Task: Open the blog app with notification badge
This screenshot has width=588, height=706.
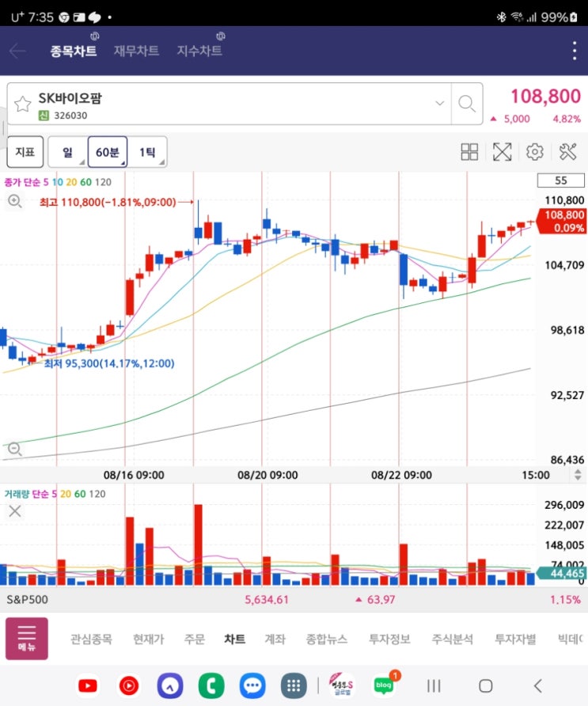Action: click(384, 685)
